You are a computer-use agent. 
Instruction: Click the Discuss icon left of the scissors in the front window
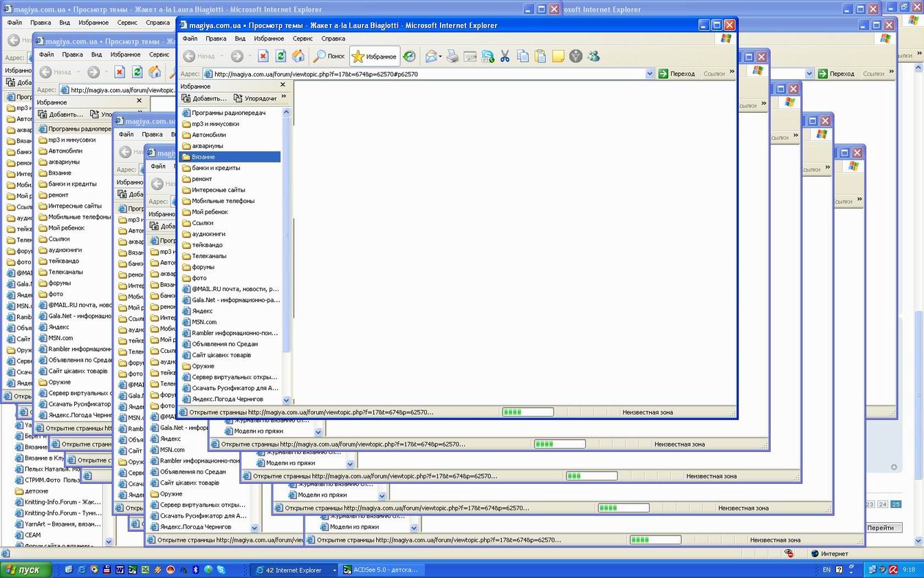click(487, 56)
